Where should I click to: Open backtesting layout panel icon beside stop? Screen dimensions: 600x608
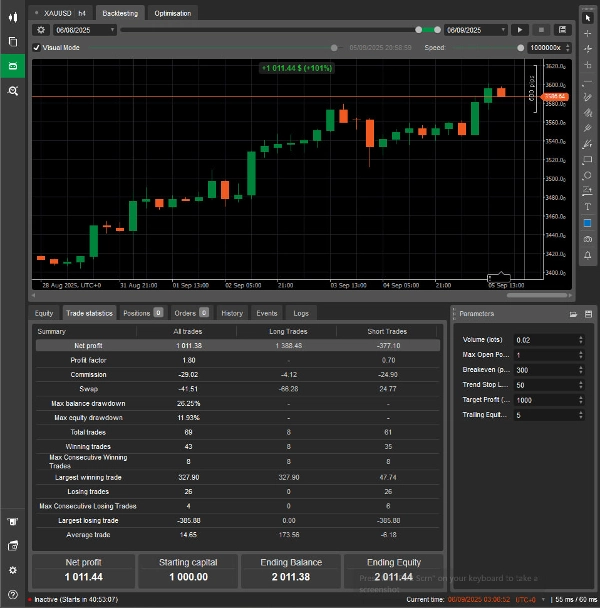point(562,30)
